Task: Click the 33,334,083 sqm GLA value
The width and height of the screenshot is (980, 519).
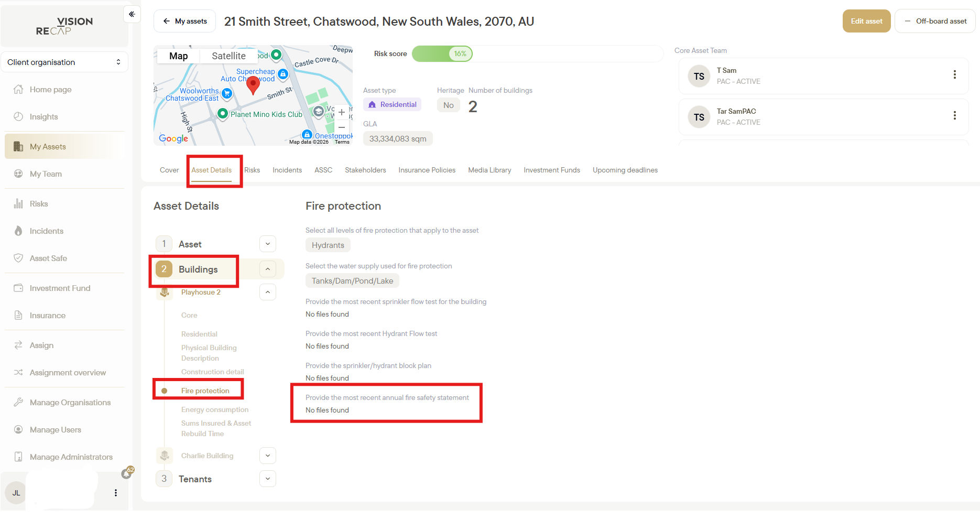Action: click(x=398, y=138)
